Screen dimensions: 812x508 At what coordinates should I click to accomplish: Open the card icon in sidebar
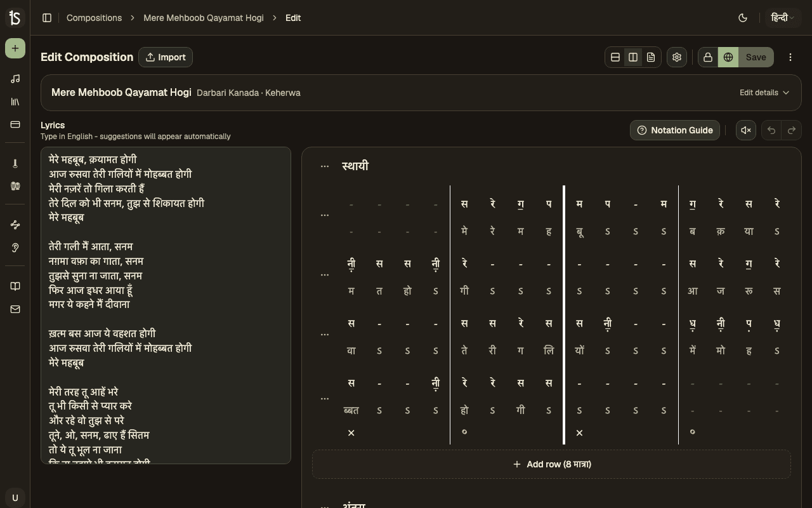pos(15,124)
